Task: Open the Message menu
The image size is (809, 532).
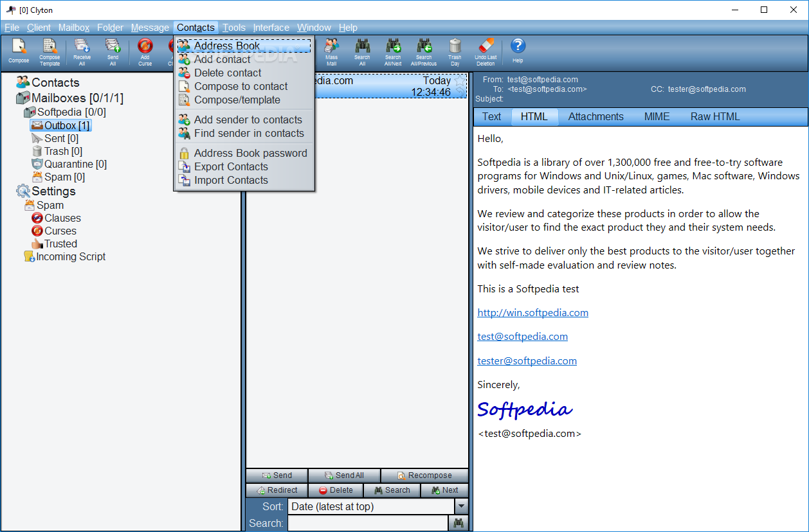Action: (150, 28)
